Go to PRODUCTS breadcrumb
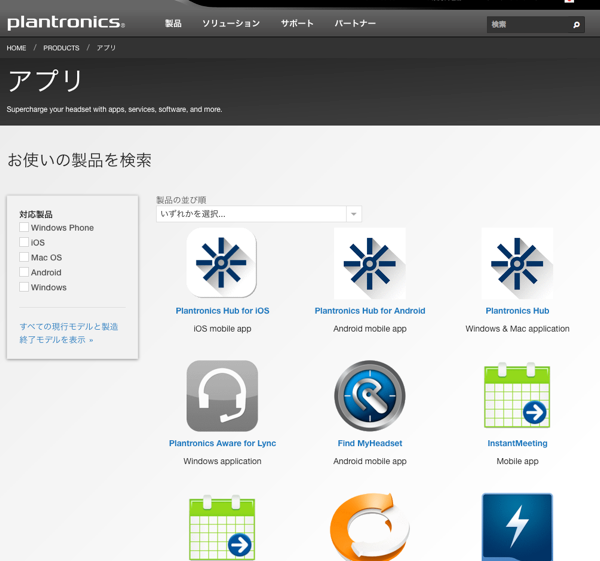Screen dimensions: 600x561 [61, 48]
